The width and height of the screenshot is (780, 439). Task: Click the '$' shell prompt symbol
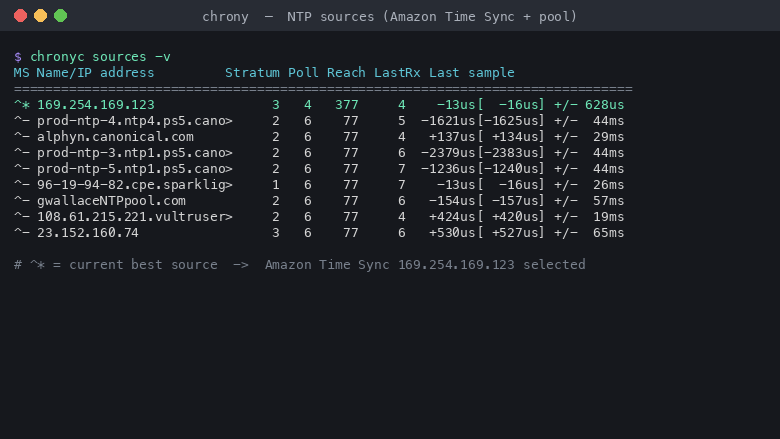[17, 57]
